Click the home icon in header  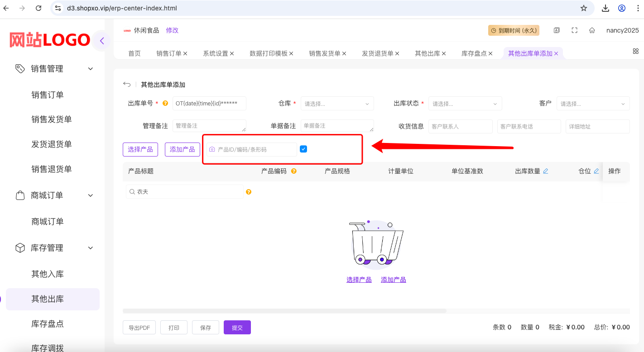point(592,30)
